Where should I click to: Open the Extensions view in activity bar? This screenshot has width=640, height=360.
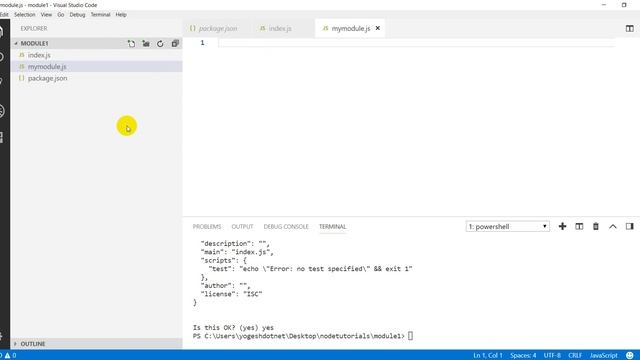(2, 137)
